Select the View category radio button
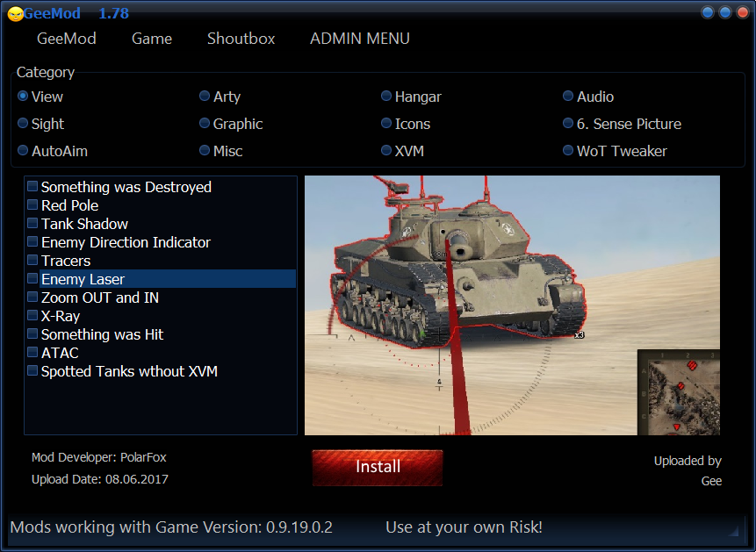This screenshot has width=756, height=552. pyautogui.click(x=23, y=96)
